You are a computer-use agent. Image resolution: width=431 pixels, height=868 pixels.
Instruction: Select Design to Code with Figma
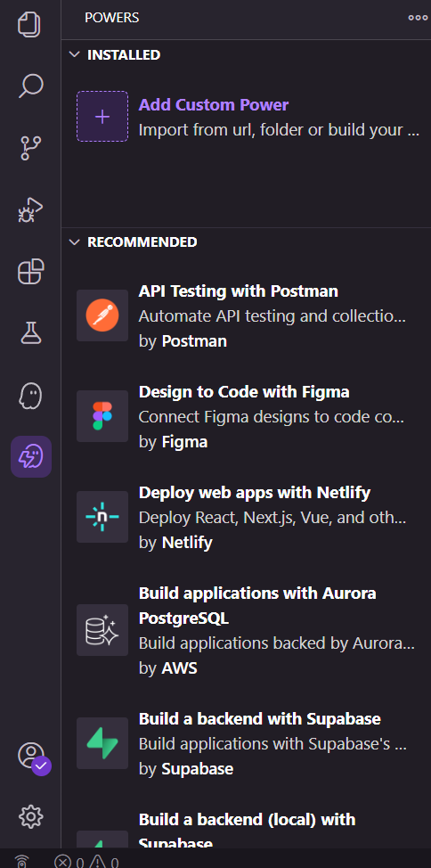point(246,416)
